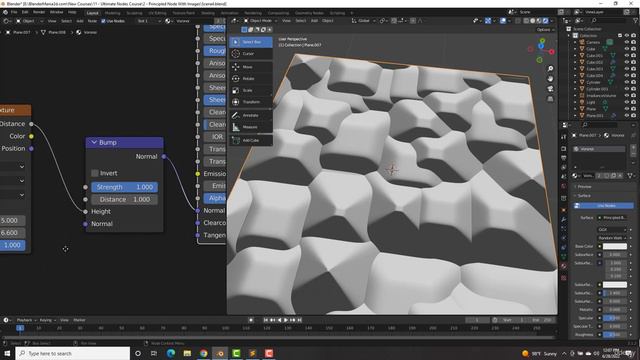
Task: Open the Tool properties tab icon
Action: coord(564,137)
